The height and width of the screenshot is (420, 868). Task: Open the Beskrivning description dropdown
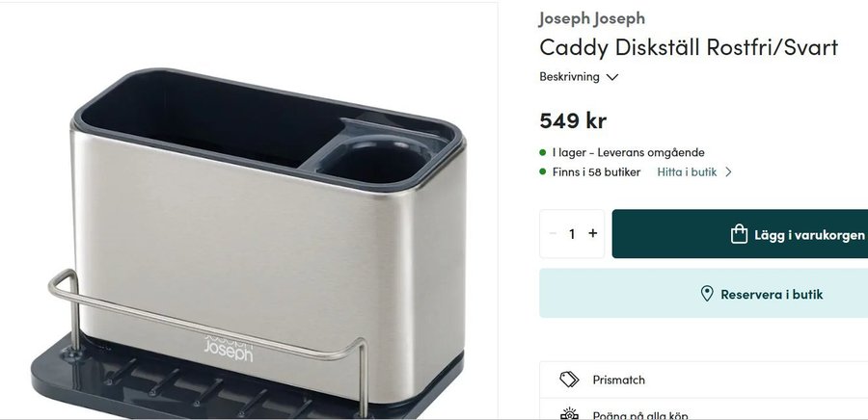click(579, 76)
